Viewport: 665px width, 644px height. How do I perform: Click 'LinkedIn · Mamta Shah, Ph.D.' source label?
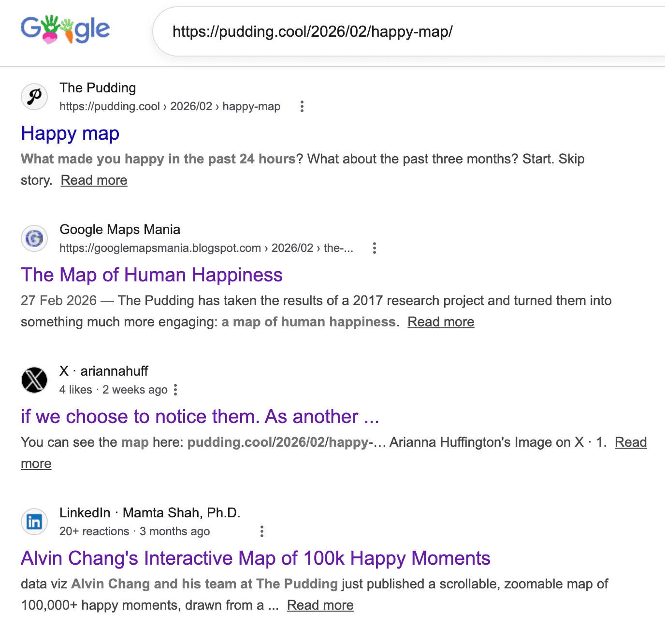[x=150, y=513]
